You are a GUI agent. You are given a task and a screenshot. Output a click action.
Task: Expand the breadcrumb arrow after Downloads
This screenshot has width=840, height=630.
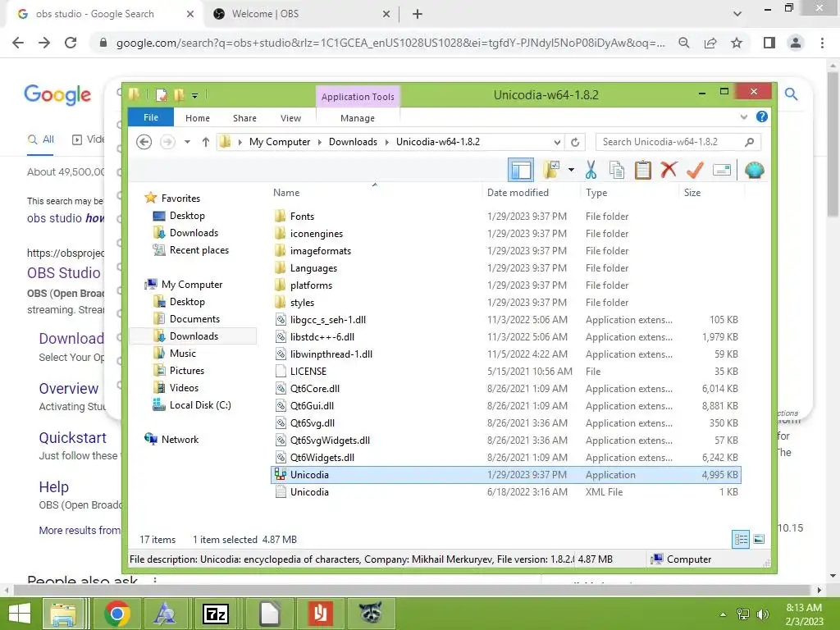click(x=387, y=142)
